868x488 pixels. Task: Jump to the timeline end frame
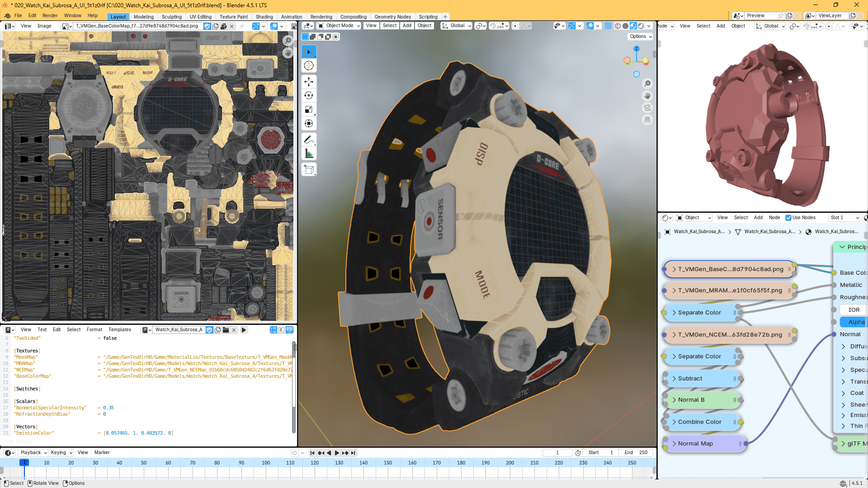pyautogui.click(x=353, y=453)
